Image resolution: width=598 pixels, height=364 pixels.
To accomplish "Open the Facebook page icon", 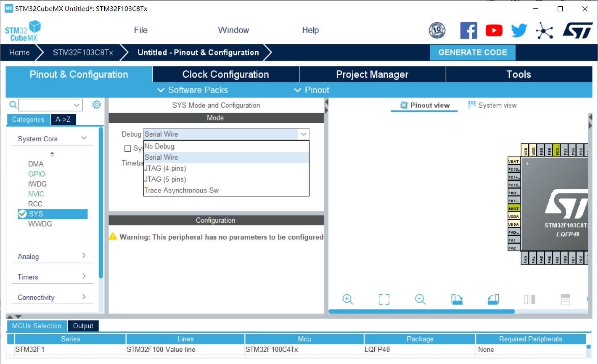I will click(x=468, y=30).
